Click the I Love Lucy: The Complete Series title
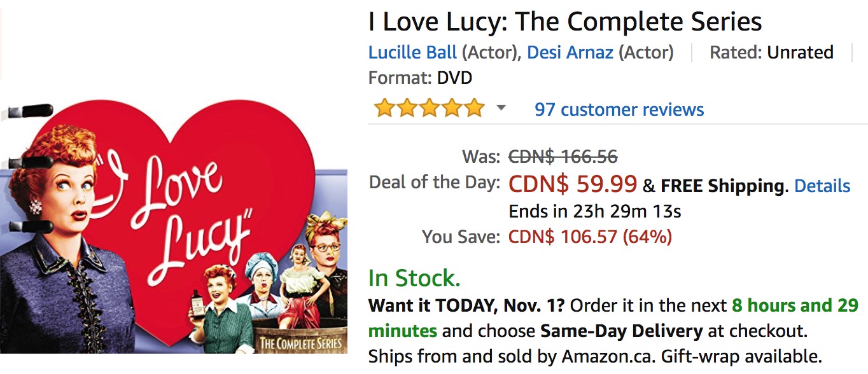 tap(565, 22)
